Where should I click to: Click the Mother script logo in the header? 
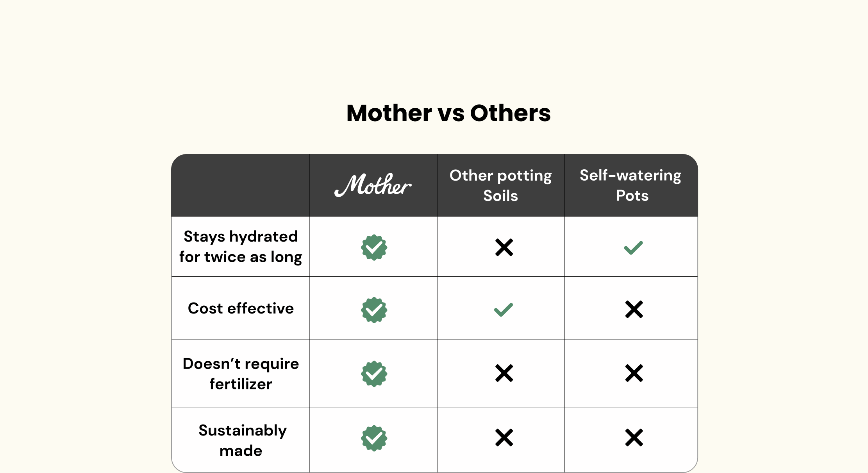point(373,185)
